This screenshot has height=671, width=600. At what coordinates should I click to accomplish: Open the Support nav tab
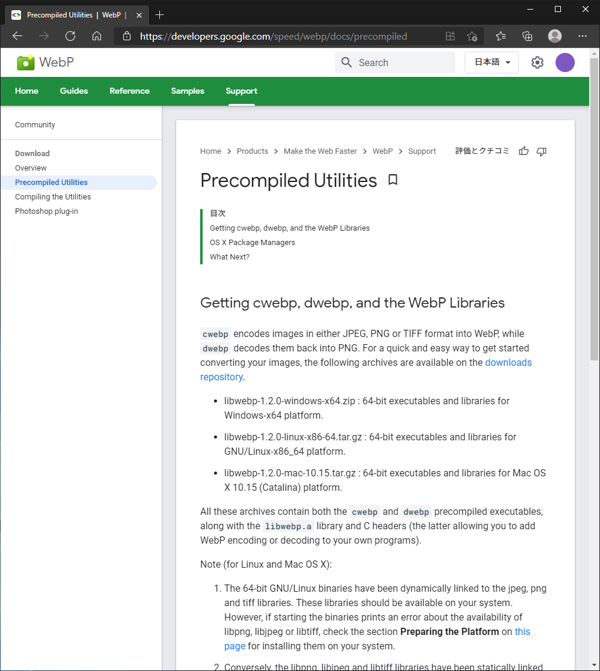[x=241, y=91]
